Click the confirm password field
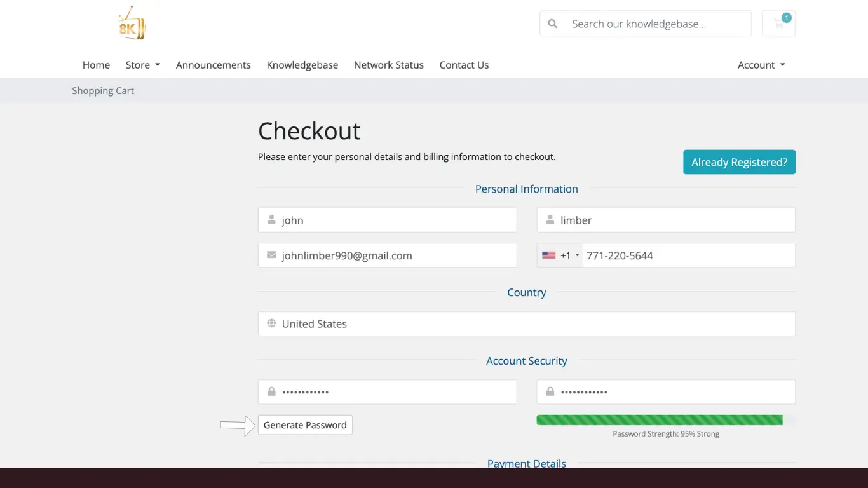 tap(666, 392)
